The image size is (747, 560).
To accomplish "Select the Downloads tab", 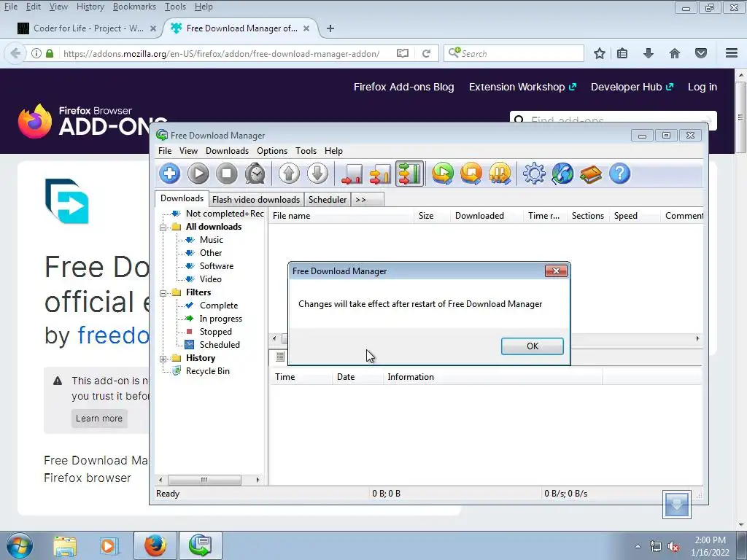I will coord(182,198).
